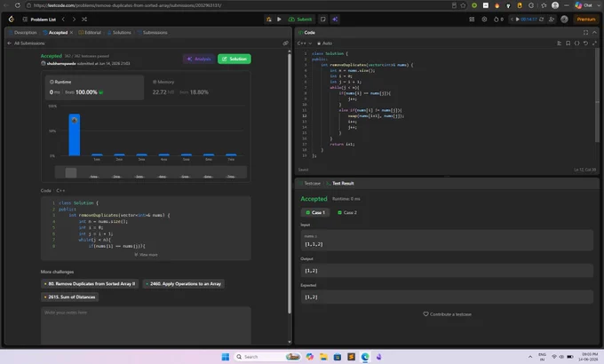The height and width of the screenshot is (364, 604).
Task: Click the left panel vertical scrollbar
Action: (x=290, y=185)
